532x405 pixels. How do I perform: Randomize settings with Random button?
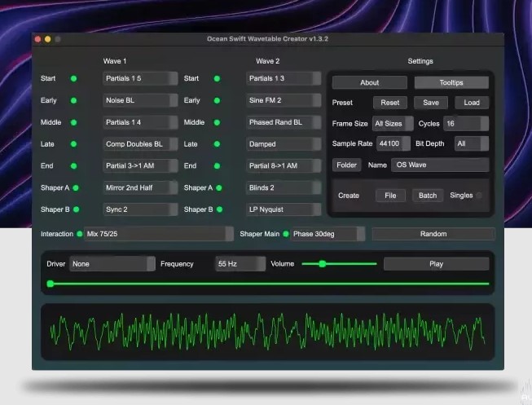[433, 234]
